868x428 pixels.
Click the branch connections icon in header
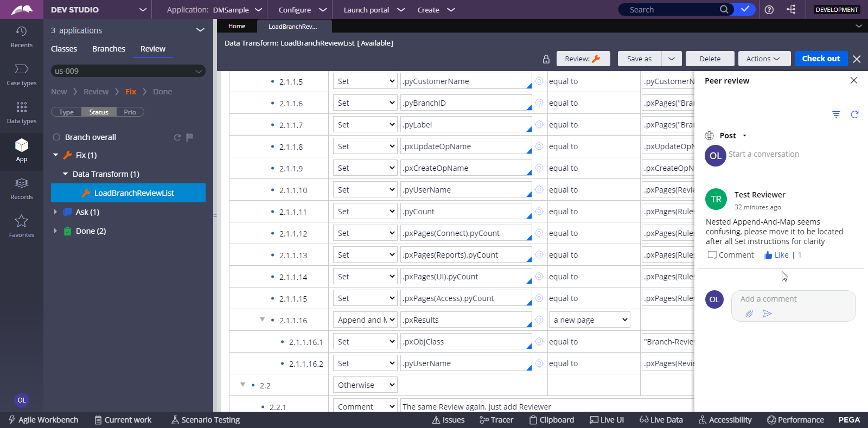[x=792, y=10]
